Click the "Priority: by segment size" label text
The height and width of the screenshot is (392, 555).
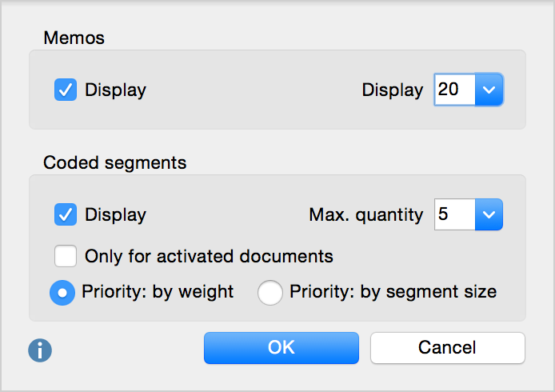click(x=393, y=292)
